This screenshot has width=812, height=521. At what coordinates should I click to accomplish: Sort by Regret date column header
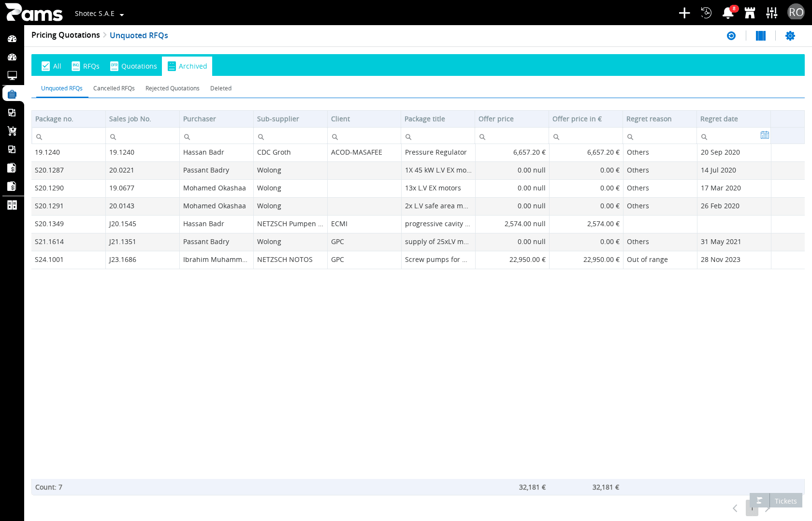point(733,119)
